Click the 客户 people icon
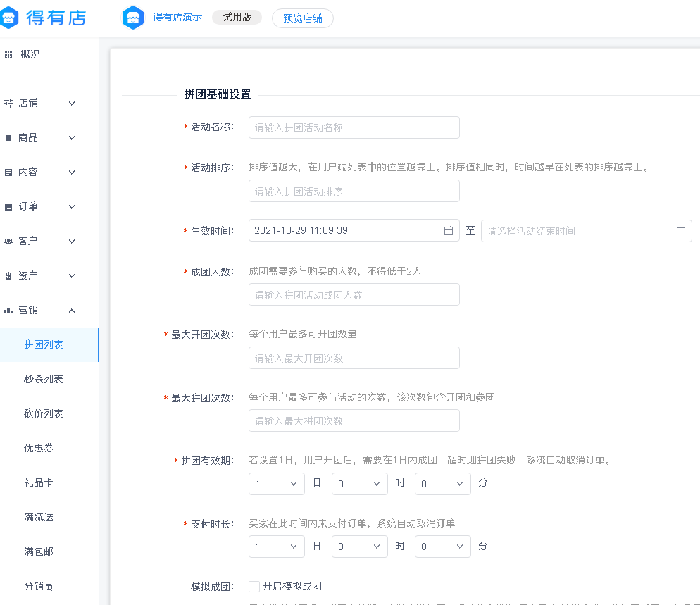This screenshot has width=700, height=605. click(8, 242)
